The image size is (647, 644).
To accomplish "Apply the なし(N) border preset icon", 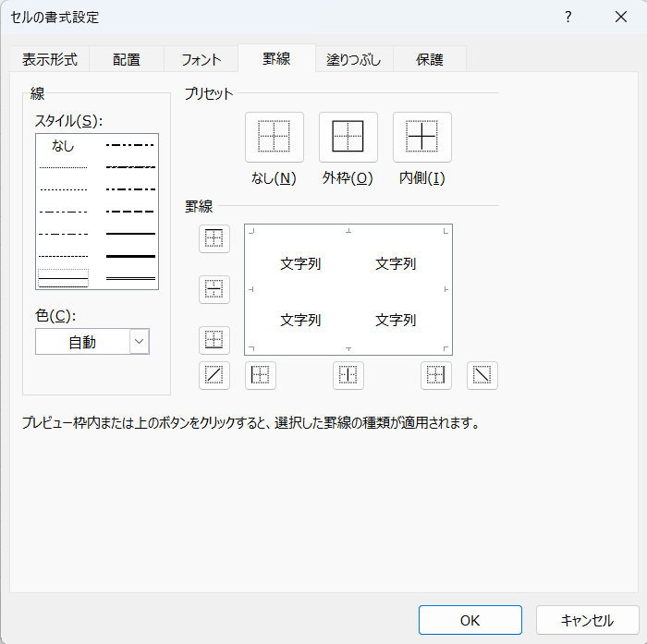I will click(x=275, y=137).
